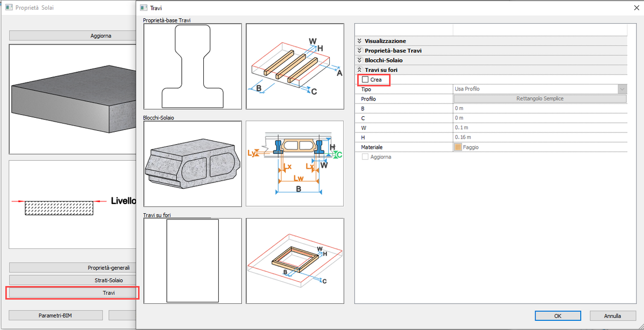Click the W value field showing 0.1 m

[540, 127]
